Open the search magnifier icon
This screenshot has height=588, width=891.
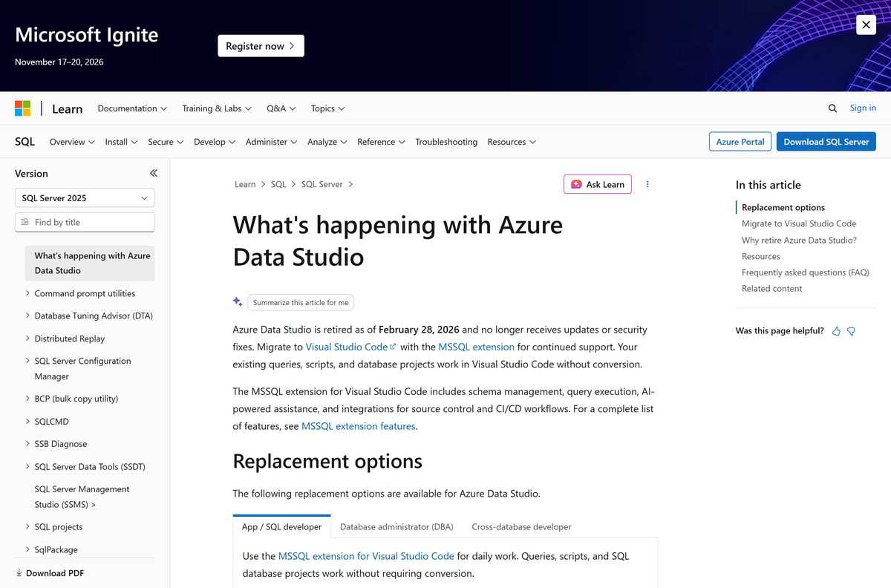click(832, 108)
